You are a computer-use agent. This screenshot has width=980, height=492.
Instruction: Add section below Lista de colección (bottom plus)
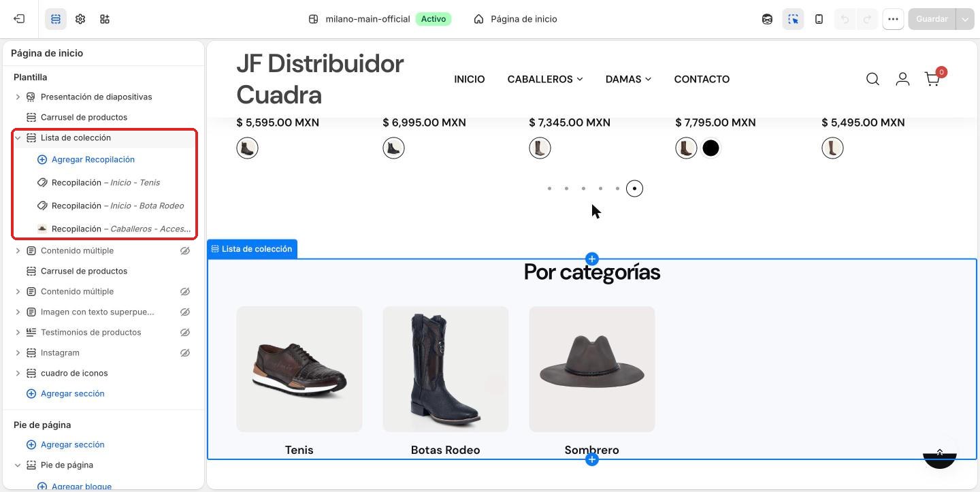click(x=592, y=460)
